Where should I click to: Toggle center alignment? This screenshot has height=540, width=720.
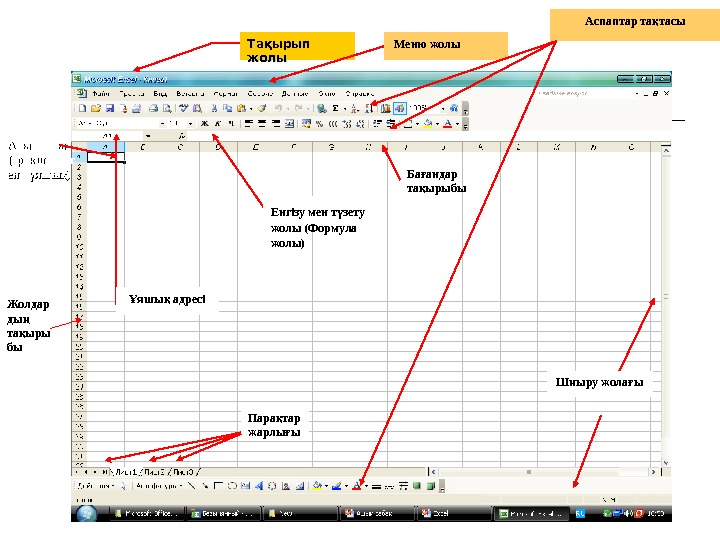pyautogui.click(x=262, y=124)
